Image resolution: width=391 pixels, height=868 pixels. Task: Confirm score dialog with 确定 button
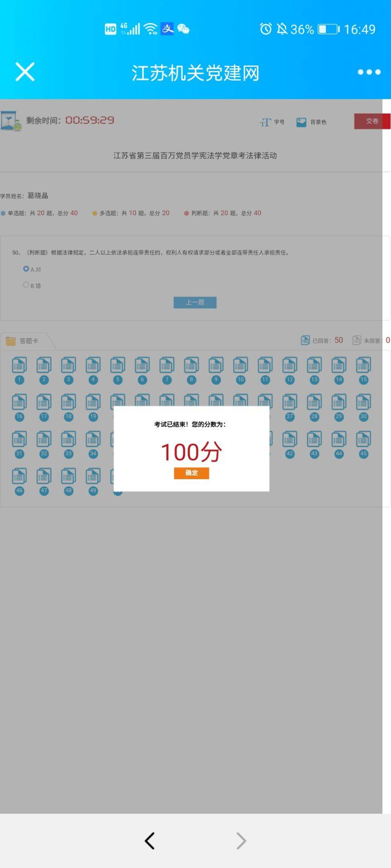point(191,473)
